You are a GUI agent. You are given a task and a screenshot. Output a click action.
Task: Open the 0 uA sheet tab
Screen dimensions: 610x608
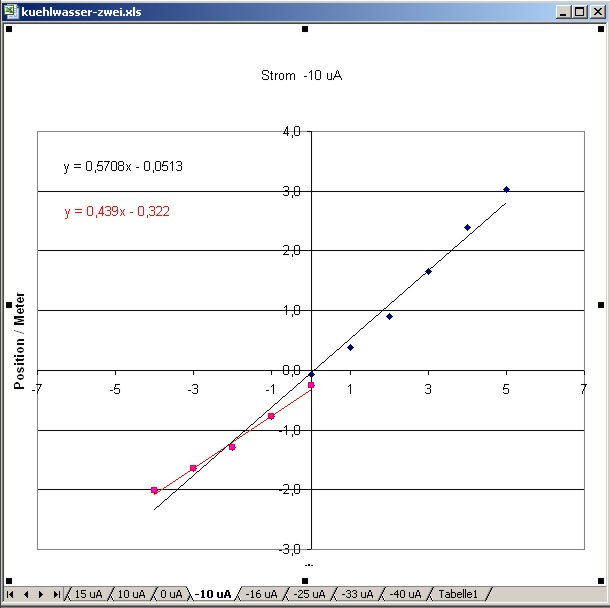(172, 594)
